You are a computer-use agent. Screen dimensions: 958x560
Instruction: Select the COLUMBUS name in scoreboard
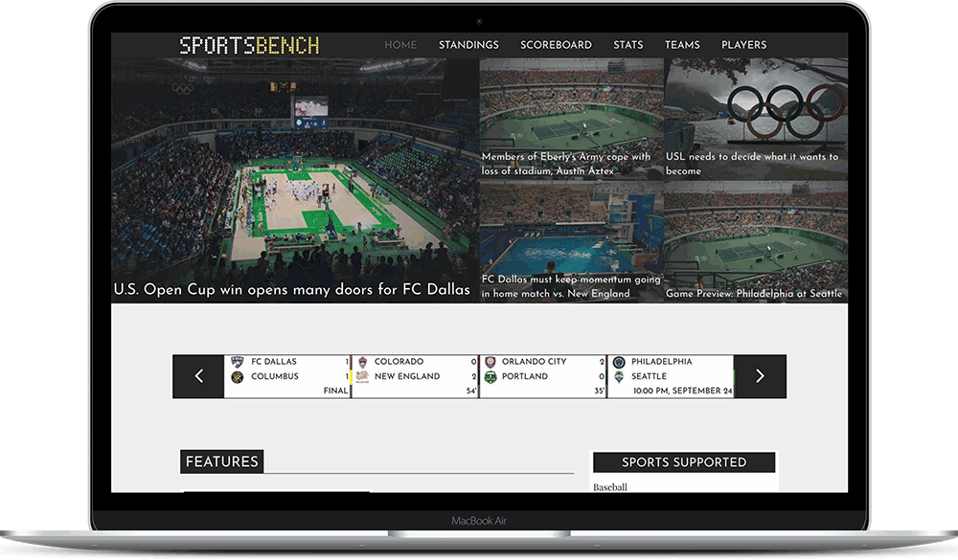click(275, 376)
